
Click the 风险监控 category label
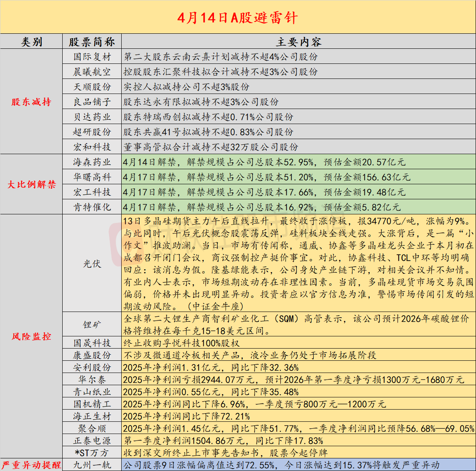point(31,338)
